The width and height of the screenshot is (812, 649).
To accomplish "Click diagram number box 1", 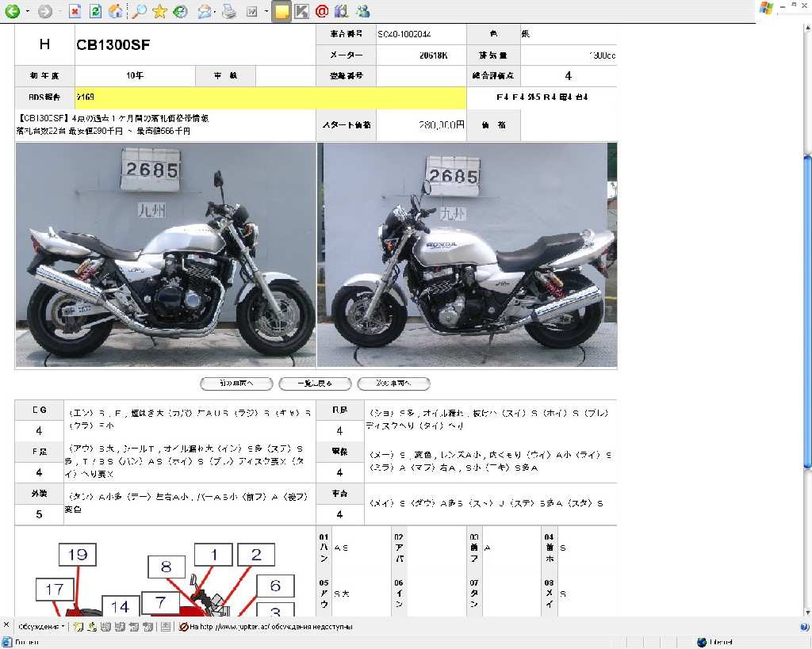I will click(x=213, y=555).
